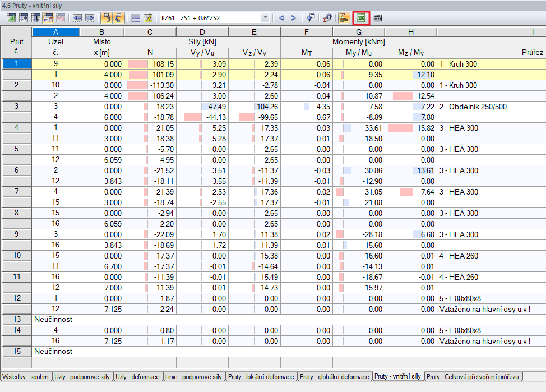Click the MT value 4.35
This screenshot has width=546, height=392.
click(323, 107)
